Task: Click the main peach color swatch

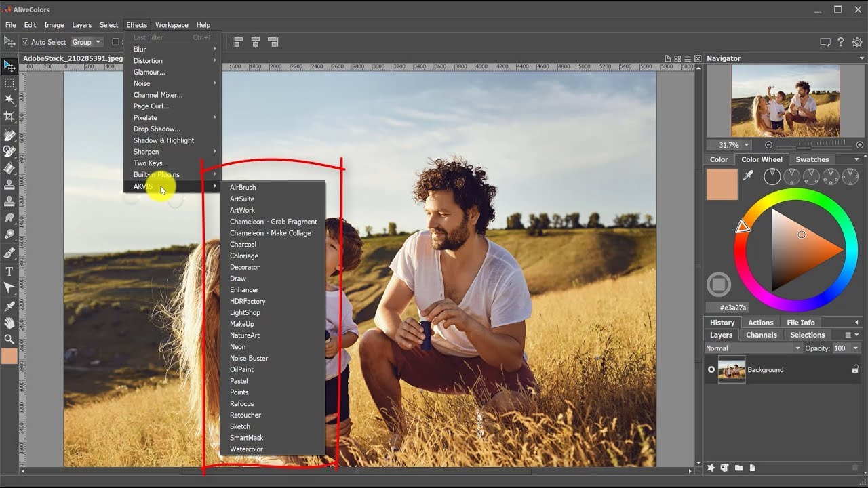Action: tap(722, 184)
